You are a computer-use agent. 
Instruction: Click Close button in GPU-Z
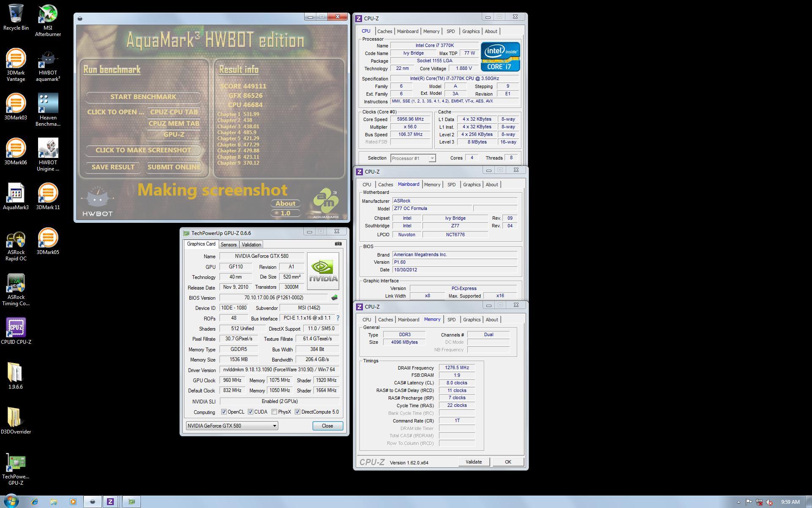click(x=327, y=426)
